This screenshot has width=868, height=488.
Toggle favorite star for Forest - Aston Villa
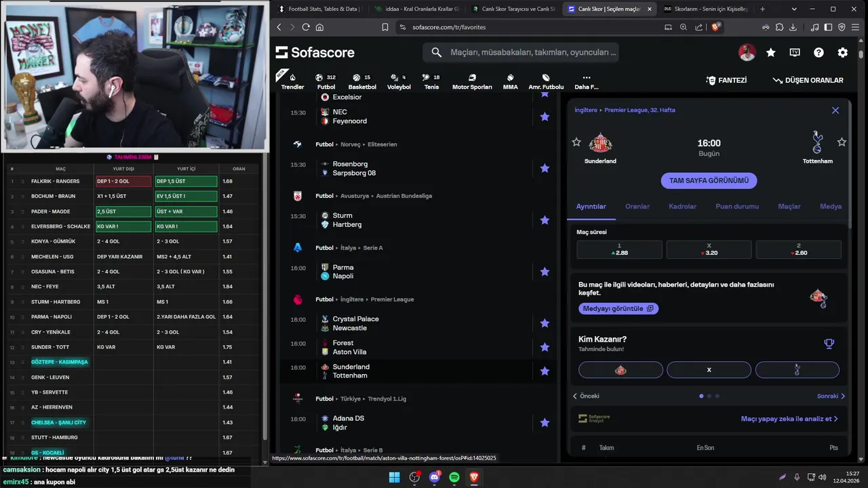[545, 347]
